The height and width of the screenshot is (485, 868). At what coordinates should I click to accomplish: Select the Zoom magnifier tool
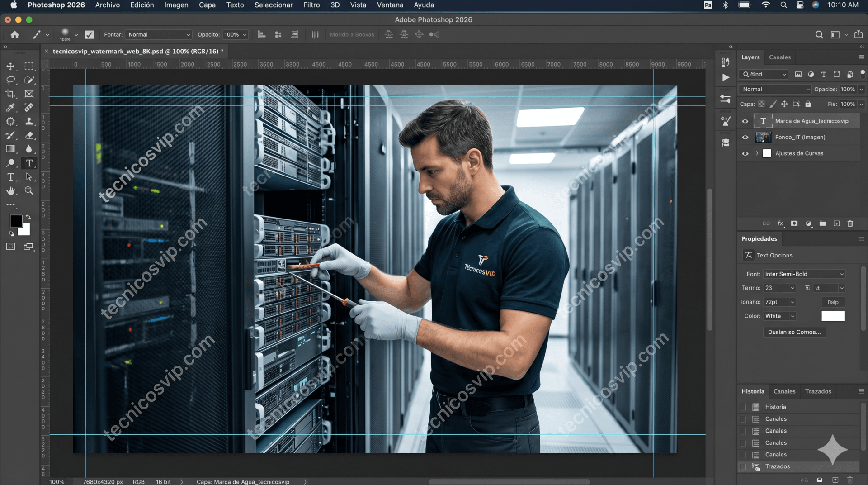[29, 190]
